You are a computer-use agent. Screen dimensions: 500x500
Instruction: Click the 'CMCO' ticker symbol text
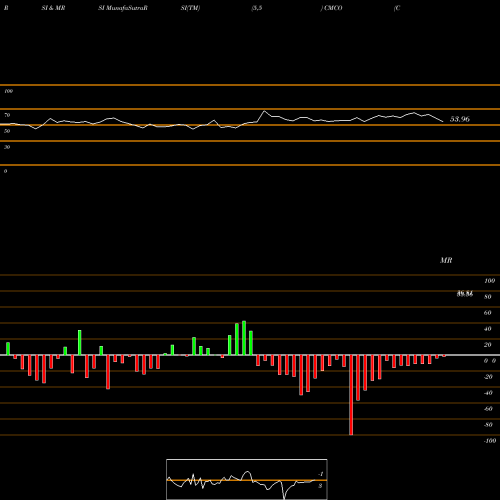click(333, 8)
